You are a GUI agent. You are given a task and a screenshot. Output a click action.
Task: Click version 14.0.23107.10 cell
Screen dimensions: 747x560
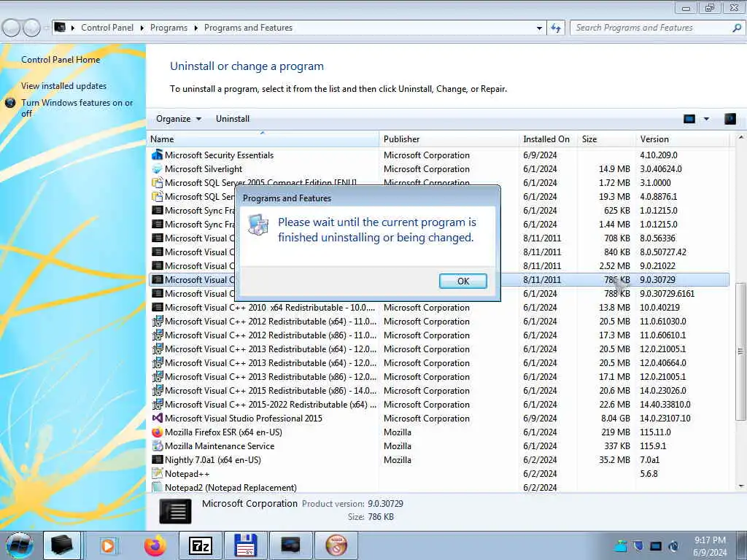(x=665, y=419)
